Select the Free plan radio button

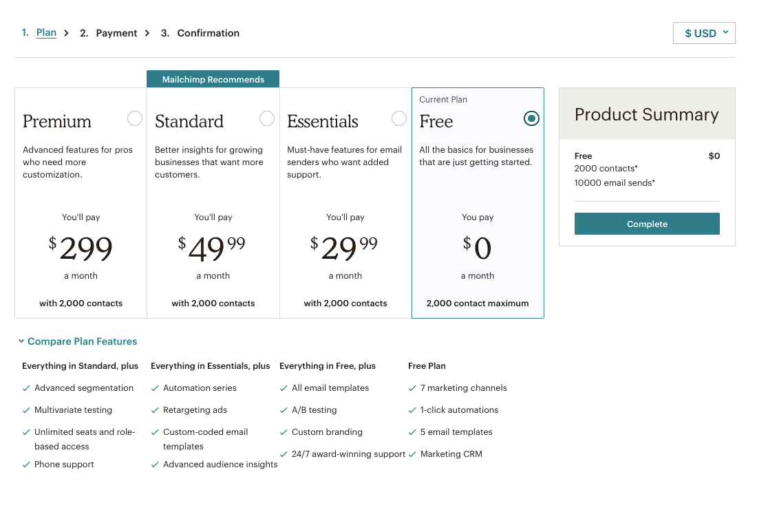531,118
